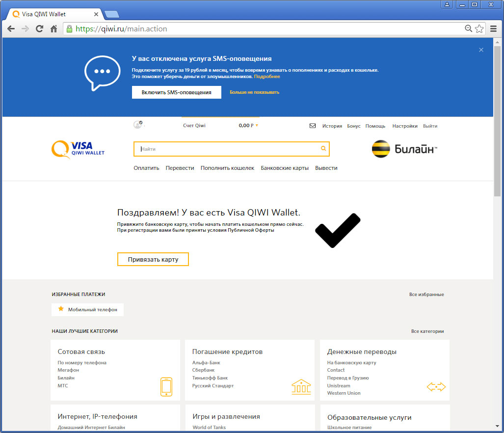Click the Привязать карту button

tap(153, 259)
